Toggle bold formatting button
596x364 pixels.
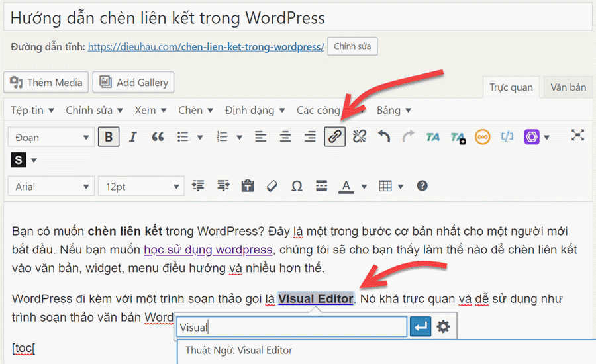(109, 137)
